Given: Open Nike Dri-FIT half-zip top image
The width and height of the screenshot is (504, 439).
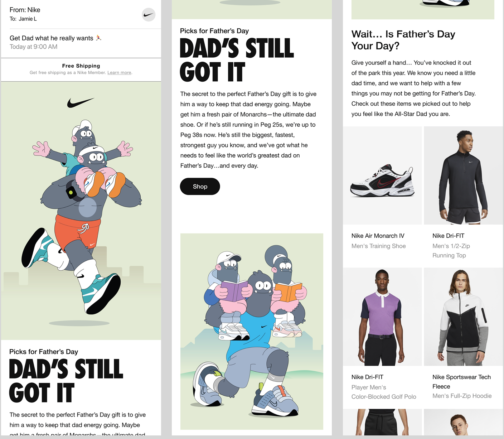Looking at the screenshot, I should [463, 175].
